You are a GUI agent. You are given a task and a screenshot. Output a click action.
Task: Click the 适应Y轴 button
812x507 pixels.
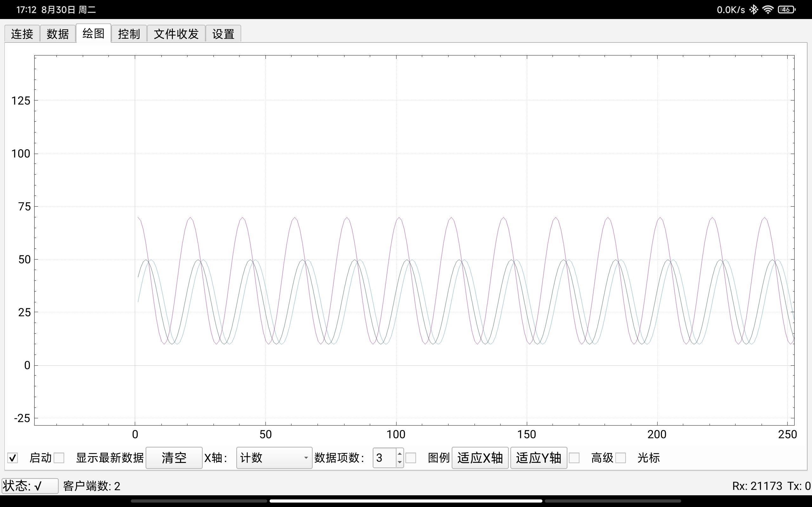click(x=539, y=458)
